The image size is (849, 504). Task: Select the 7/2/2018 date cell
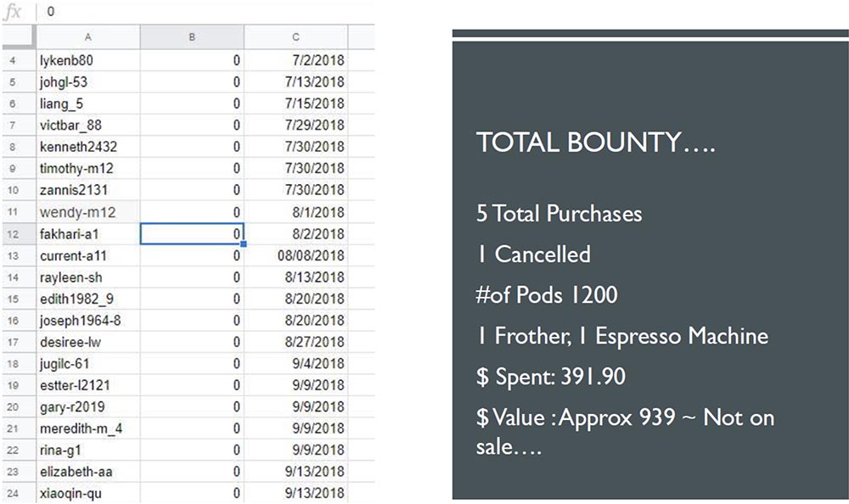click(295, 60)
